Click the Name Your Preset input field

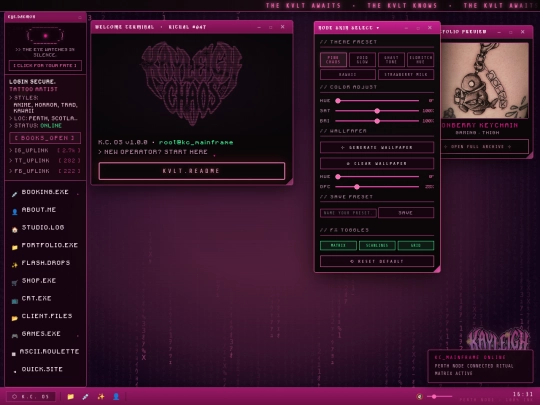pos(348,213)
